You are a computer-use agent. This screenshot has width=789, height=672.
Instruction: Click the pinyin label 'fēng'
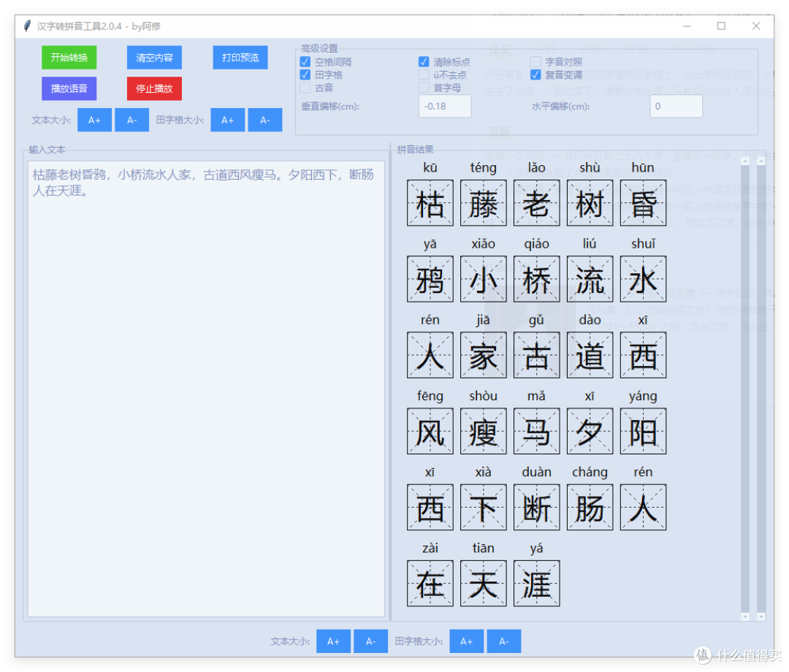click(x=430, y=397)
